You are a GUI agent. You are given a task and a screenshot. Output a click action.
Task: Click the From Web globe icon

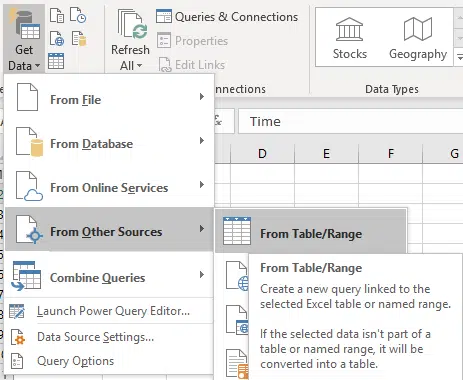[57, 38]
